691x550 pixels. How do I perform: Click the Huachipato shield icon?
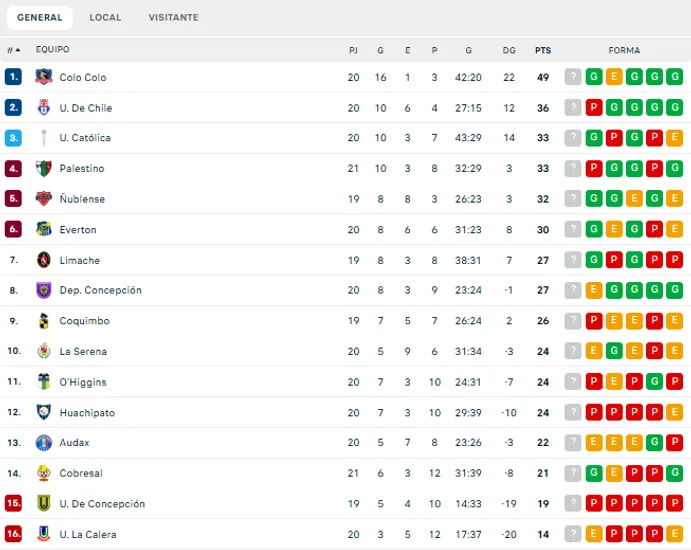[x=44, y=412]
